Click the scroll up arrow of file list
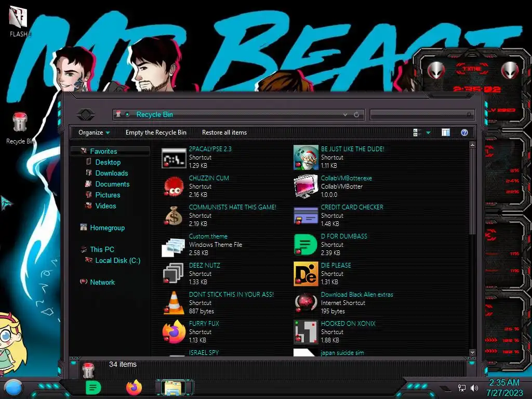This screenshot has height=399, width=532. coord(472,145)
